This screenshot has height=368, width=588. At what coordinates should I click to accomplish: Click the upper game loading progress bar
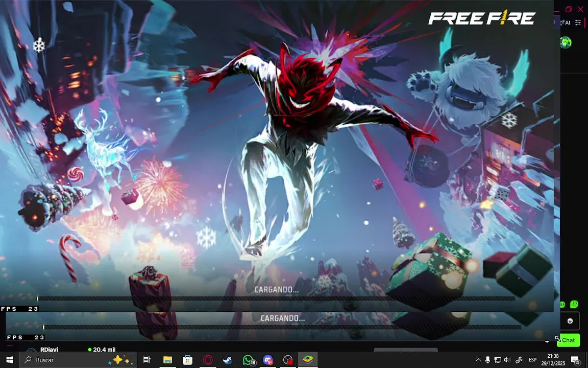[x=276, y=299]
